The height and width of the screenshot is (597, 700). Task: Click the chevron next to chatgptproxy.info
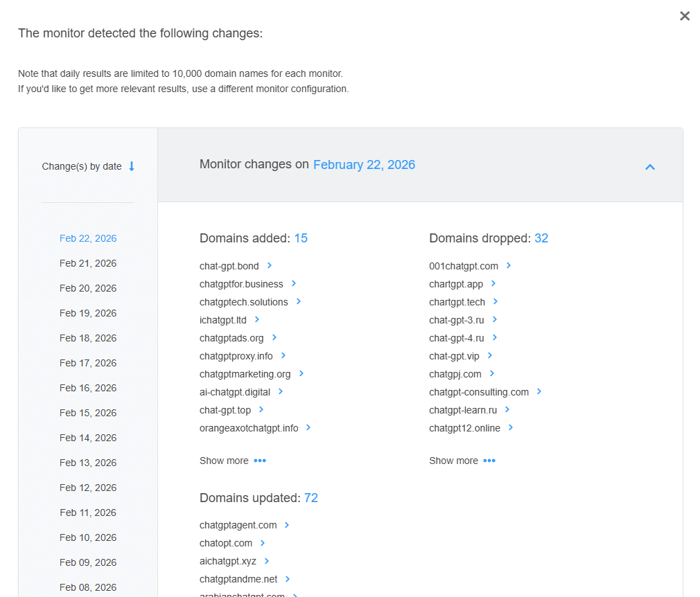click(x=283, y=355)
